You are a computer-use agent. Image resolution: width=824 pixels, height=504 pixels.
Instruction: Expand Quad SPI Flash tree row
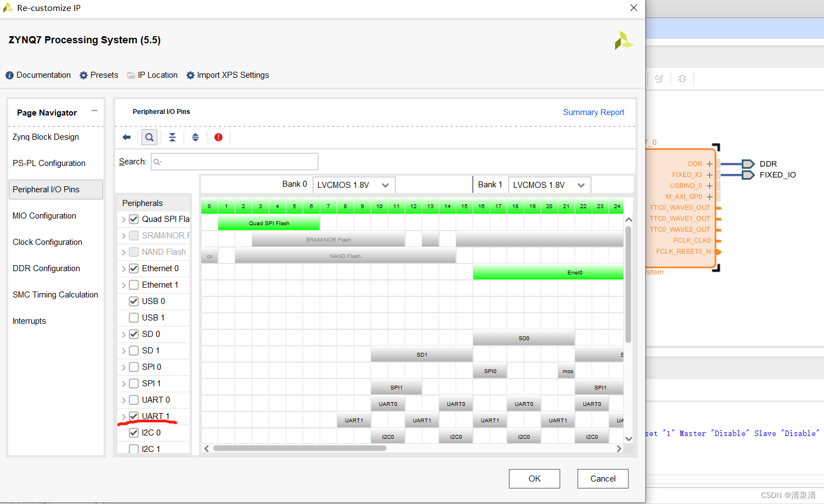(x=124, y=219)
